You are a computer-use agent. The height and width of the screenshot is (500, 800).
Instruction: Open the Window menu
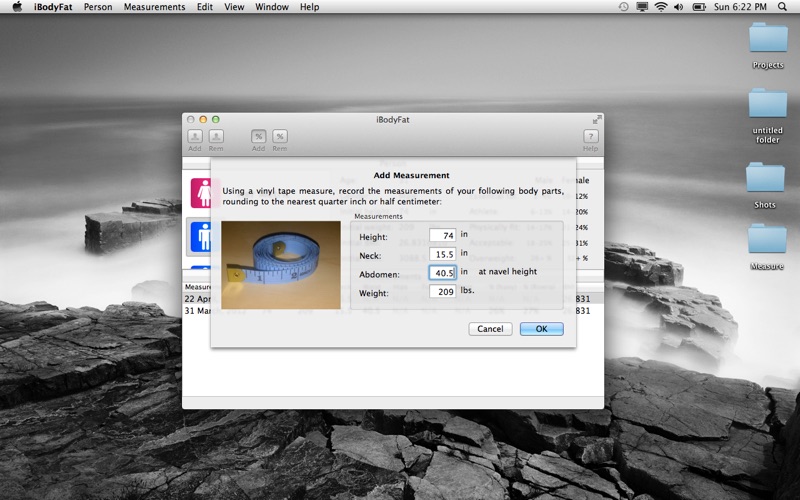point(272,7)
